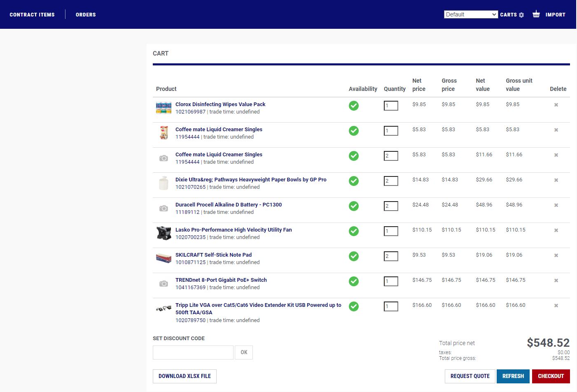The image size is (577, 392).
Task: Open the Carts menu item
Action: click(508, 15)
